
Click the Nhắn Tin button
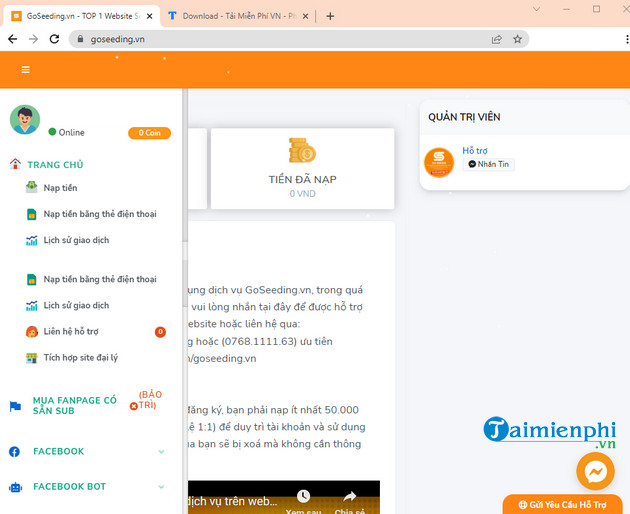(488, 164)
